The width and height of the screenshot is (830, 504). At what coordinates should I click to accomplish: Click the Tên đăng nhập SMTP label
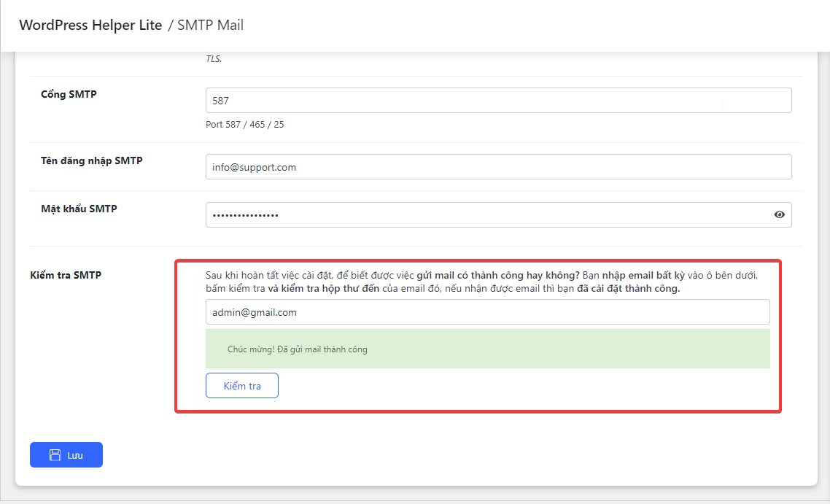pos(91,160)
